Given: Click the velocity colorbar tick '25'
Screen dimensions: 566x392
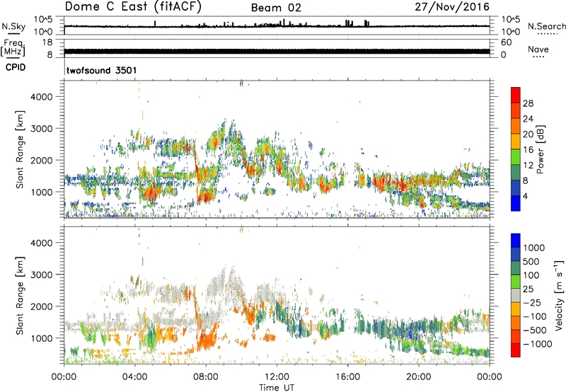Looking at the screenshot, I should [x=527, y=289].
